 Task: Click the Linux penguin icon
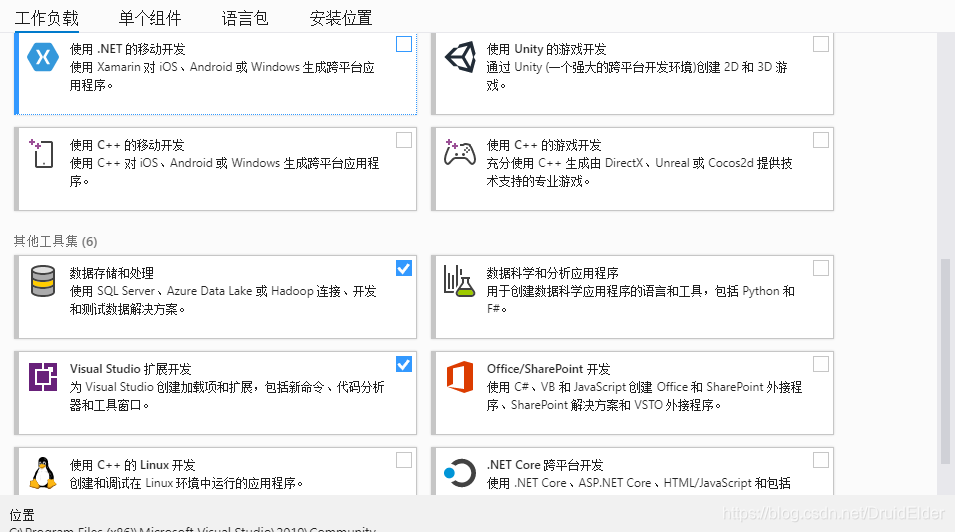tap(43, 473)
